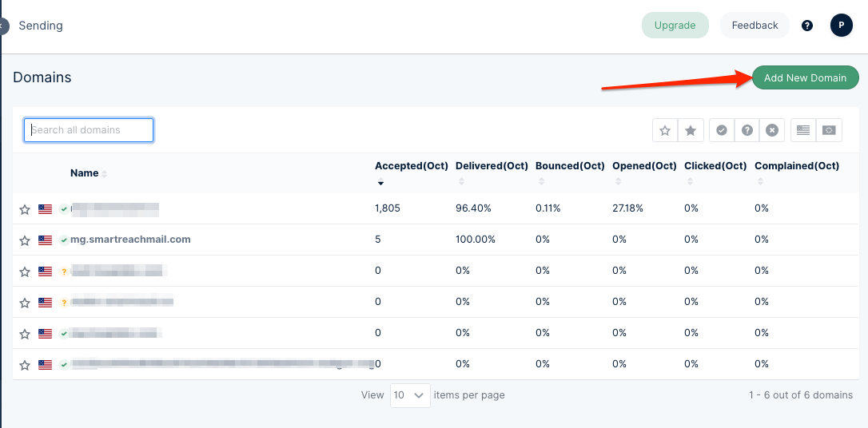Open the user avatar P menu

[842, 26]
